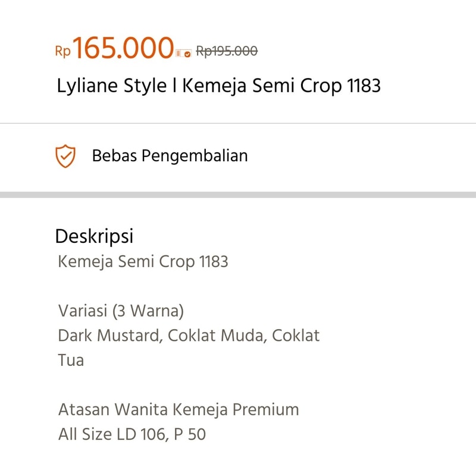Tap the Deskripsi section heading
The height and width of the screenshot is (476, 476).
(94, 236)
